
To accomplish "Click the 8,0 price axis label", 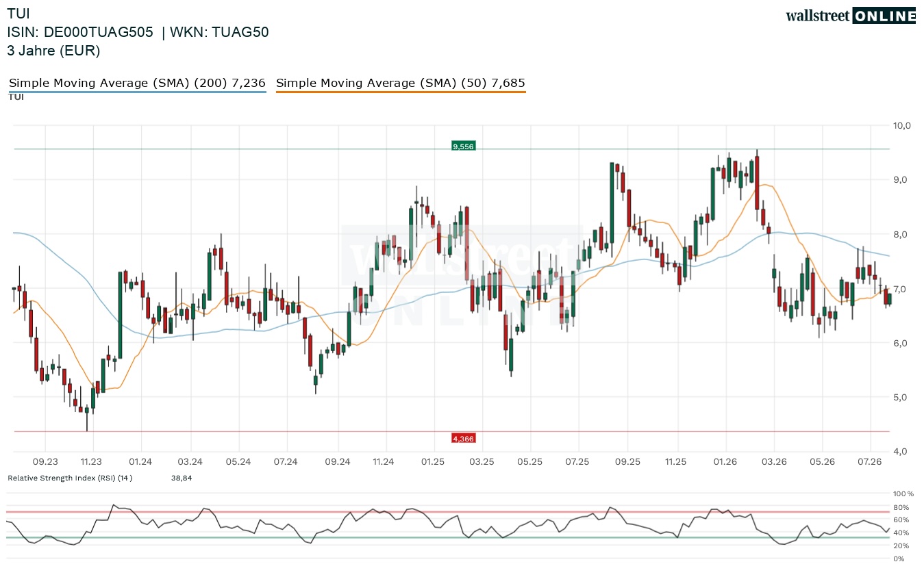I will 901,234.
